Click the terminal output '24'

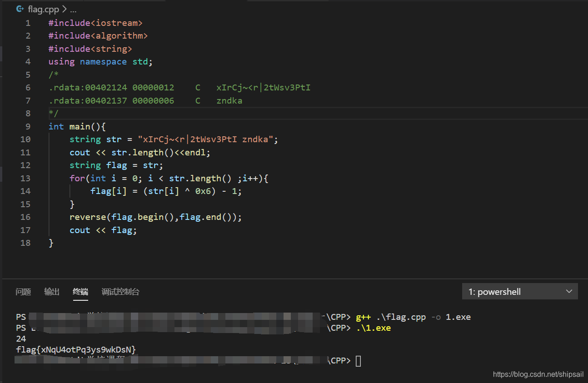click(x=21, y=339)
